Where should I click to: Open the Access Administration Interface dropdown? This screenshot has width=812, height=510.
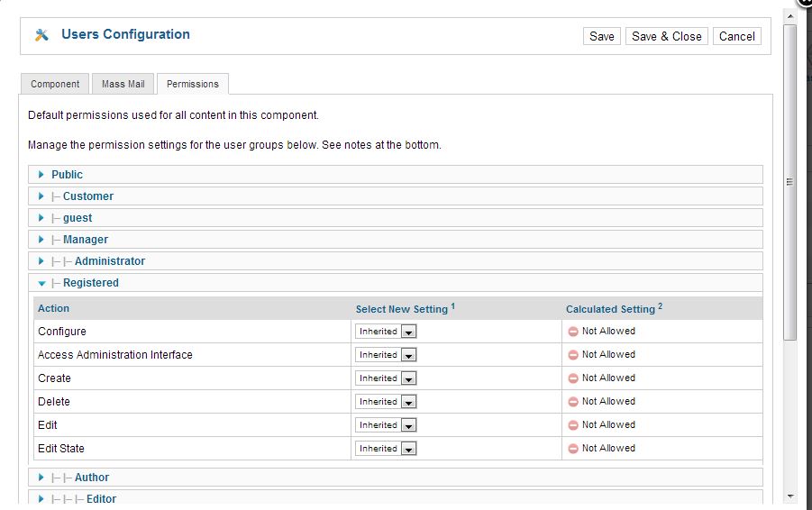click(386, 355)
